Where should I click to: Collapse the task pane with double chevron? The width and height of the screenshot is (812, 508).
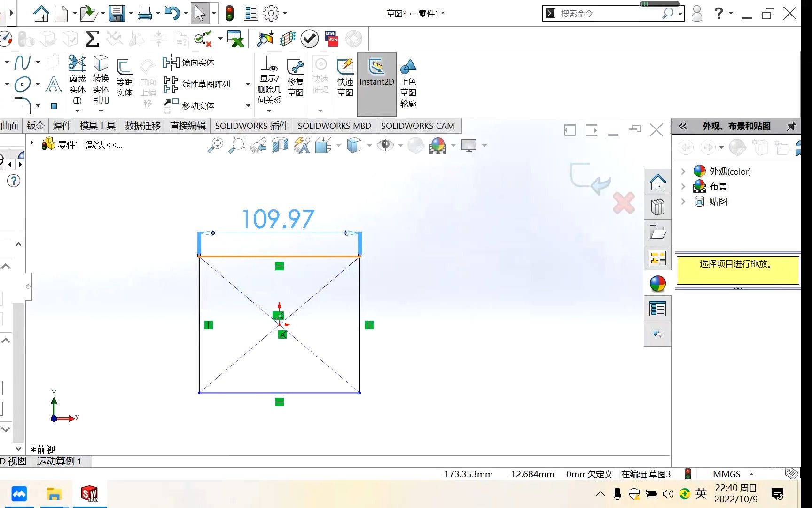coord(683,126)
